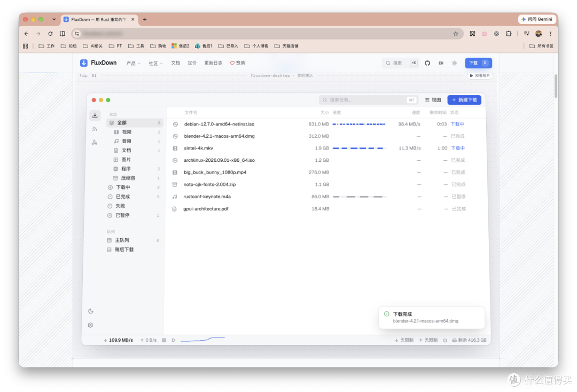Open the 文档 nav link

[176, 63]
